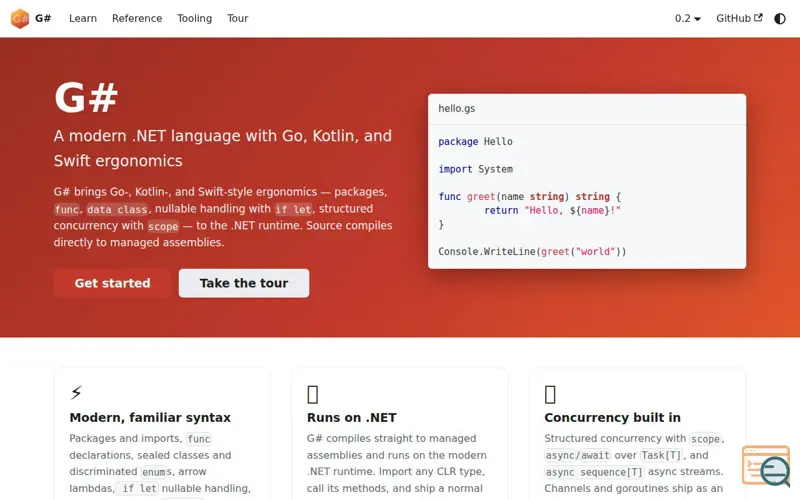
Task: Click the icon above Concurrency built in
Action: (550, 394)
